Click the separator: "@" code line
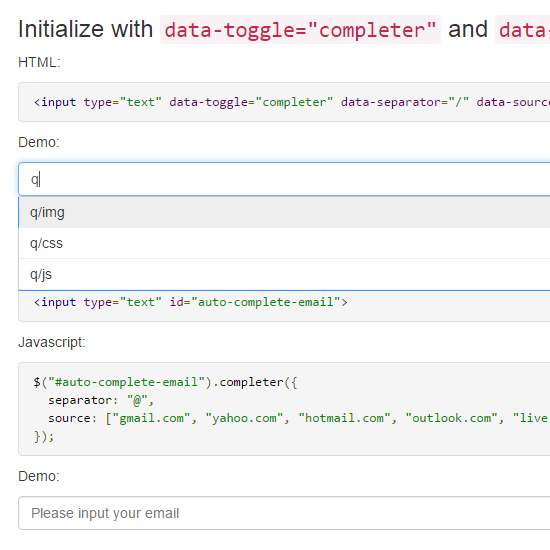 coord(101,400)
